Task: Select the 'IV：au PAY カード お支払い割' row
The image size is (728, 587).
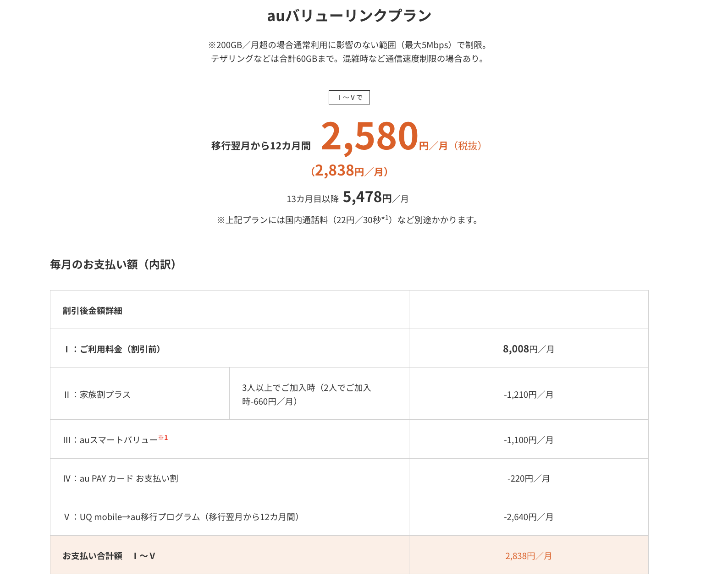Action: click(x=121, y=478)
